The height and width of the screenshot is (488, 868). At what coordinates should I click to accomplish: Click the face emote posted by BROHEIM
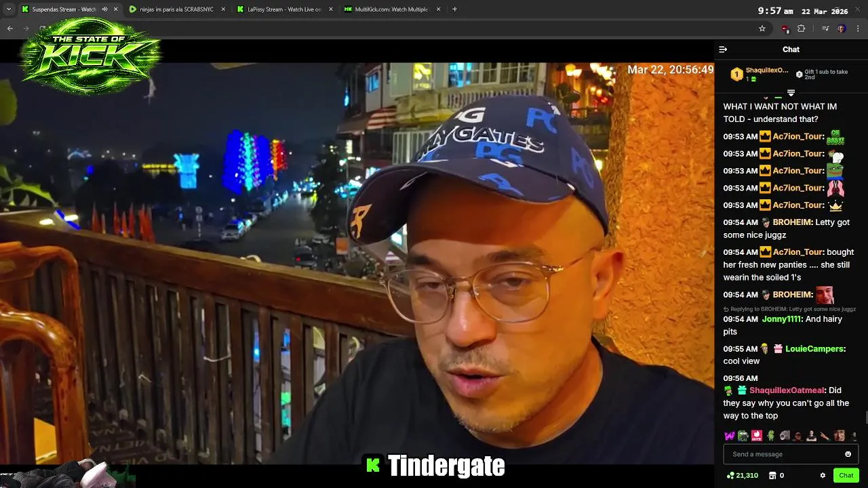tap(825, 295)
